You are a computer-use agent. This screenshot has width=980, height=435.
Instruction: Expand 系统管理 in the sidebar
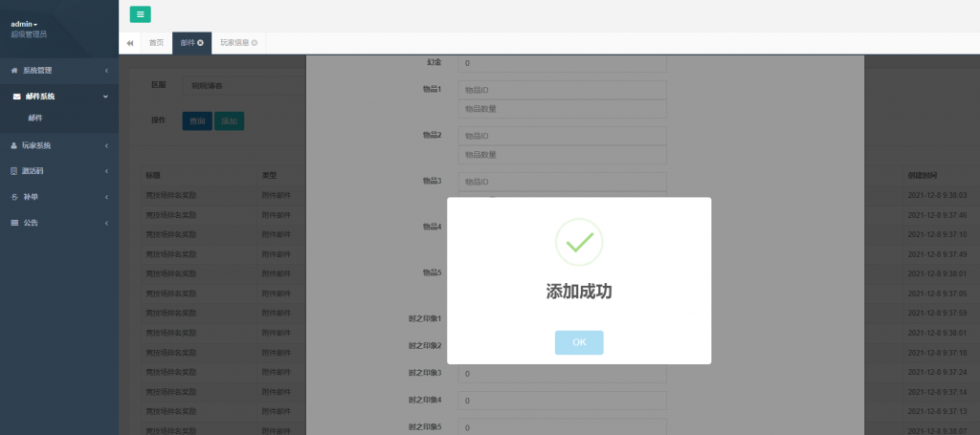59,71
